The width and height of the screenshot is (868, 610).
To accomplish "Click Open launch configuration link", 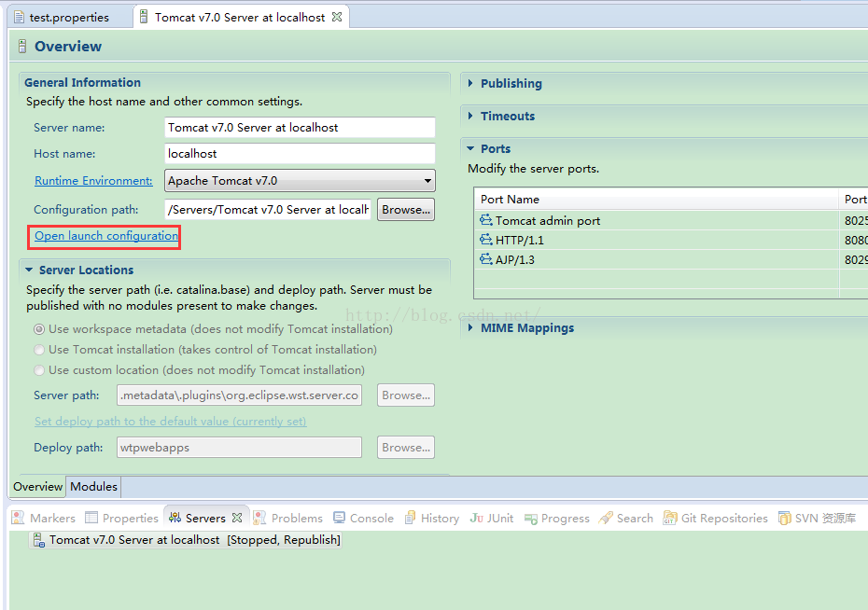I will 106,236.
